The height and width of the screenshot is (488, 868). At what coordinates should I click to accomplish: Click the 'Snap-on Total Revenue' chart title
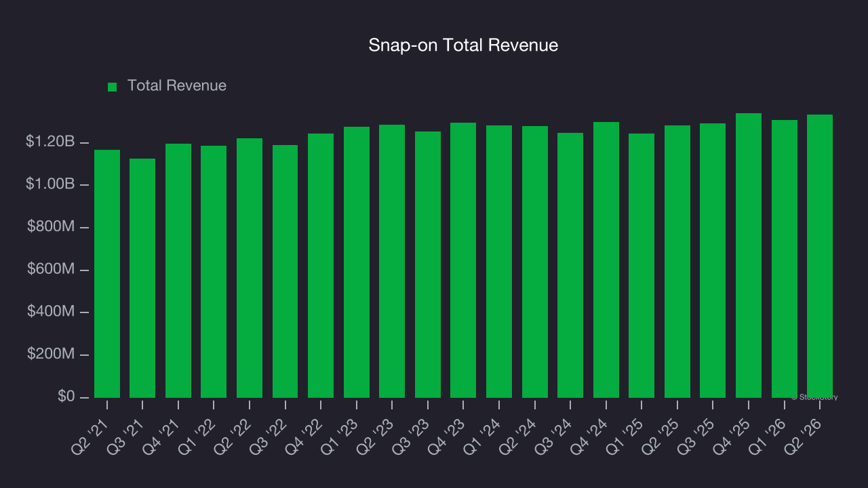pos(463,45)
